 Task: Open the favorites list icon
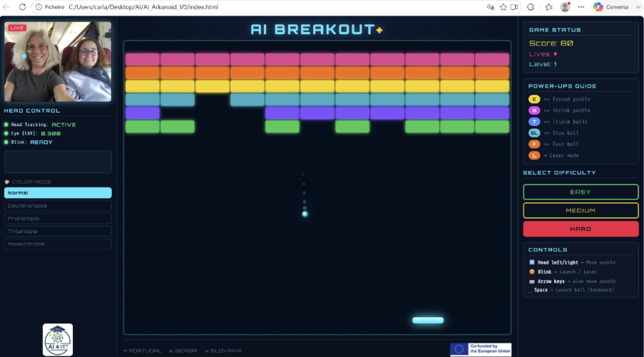548,7
